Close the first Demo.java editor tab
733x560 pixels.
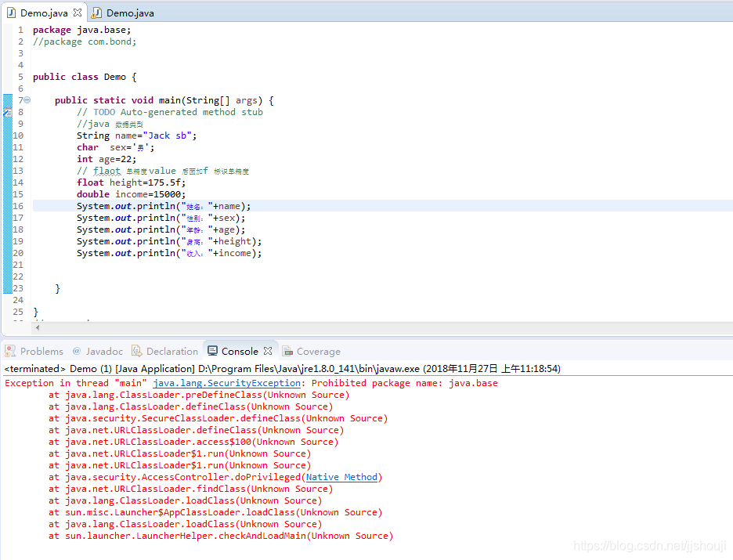[x=76, y=13]
